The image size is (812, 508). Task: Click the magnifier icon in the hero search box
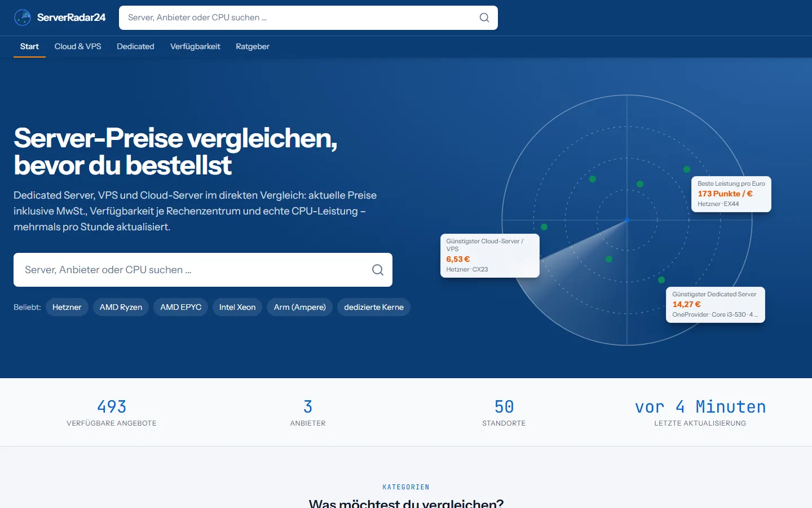pos(378,270)
